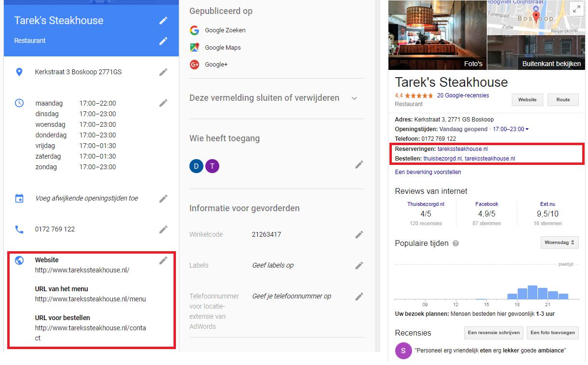The height and width of the screenshot is (365, 588).
Task: Edit special opening hours pencil icon
Action: (x=163, y=198)
